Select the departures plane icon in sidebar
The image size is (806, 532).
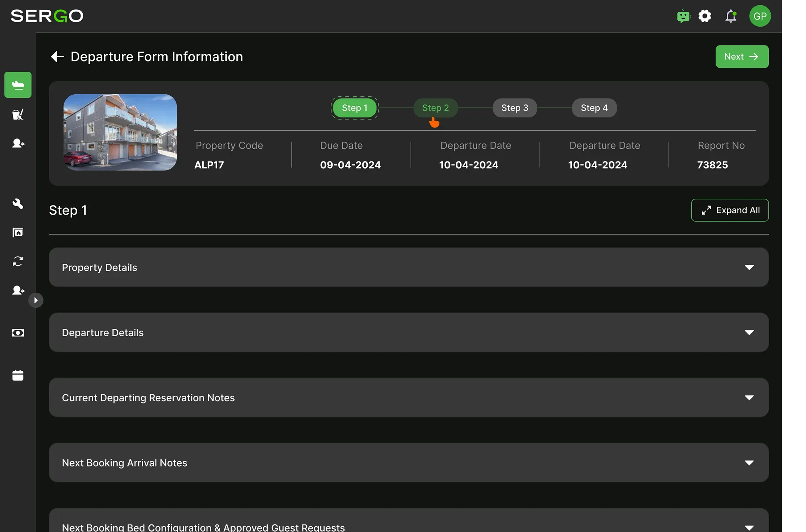click(x=18, y=85)
